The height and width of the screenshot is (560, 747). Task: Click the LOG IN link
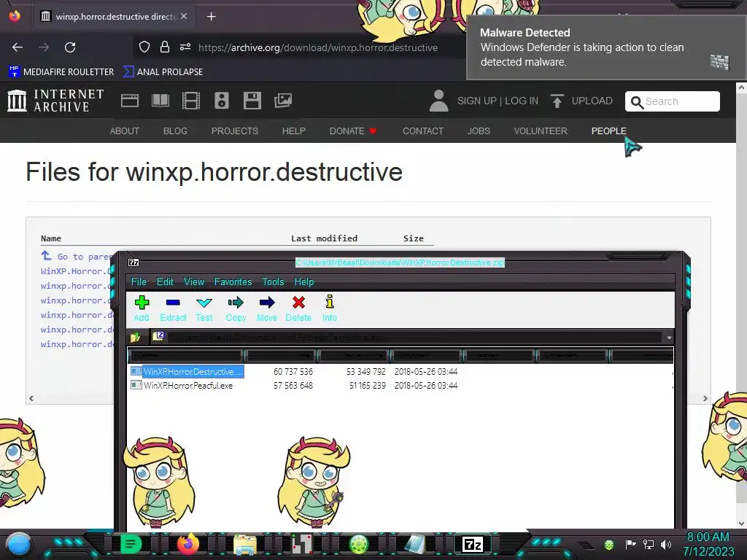click(x=522, y=101)
